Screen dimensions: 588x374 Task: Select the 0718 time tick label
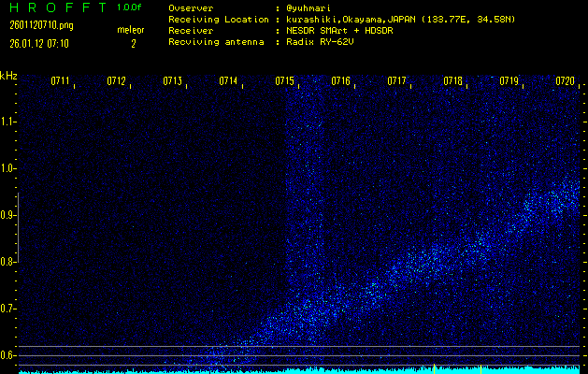pyautogui.click(x=452, y=81)
